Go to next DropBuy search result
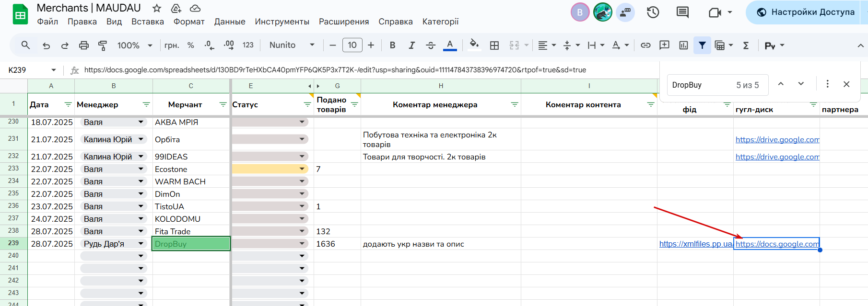This screenshot has height=306, width=868. coord(801,84)
